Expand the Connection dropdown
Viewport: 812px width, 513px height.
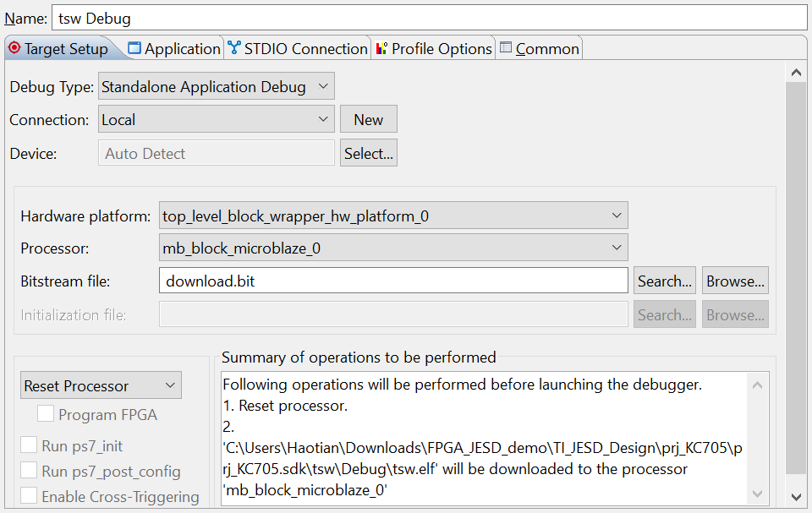[x=217, y=120]
